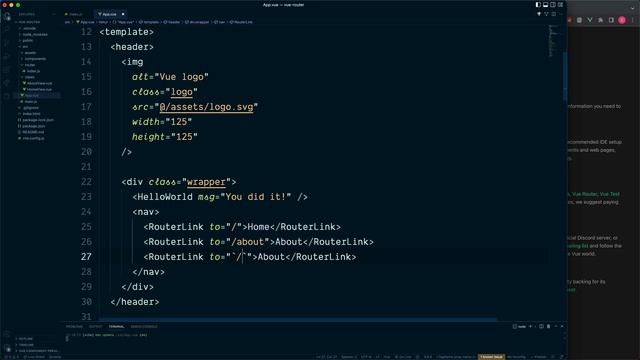Expand the OUTLINE section
Image resolution: width=640 pixels, height=360 pixels.
tap(25, 339)
